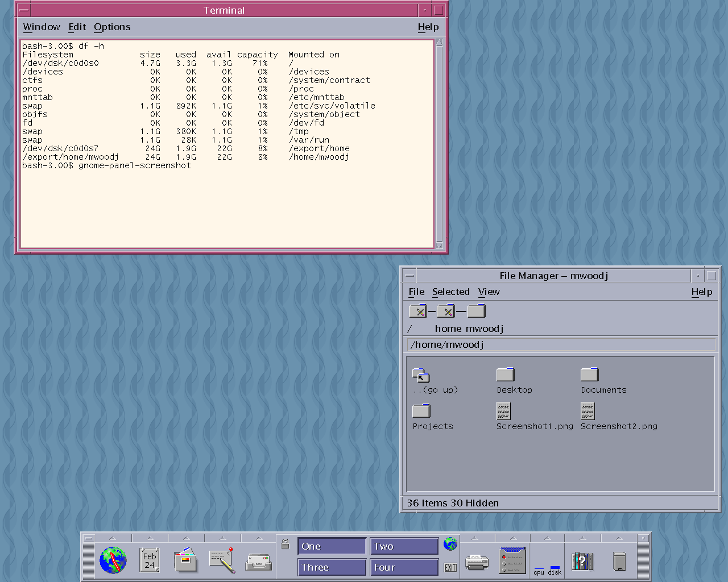Switch to workspace Three

332,567
